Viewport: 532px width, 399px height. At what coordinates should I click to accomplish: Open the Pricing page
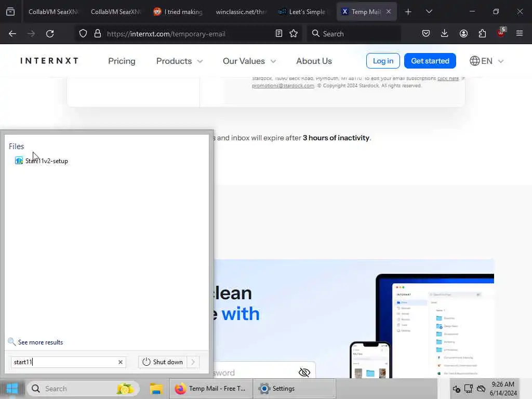122,61
